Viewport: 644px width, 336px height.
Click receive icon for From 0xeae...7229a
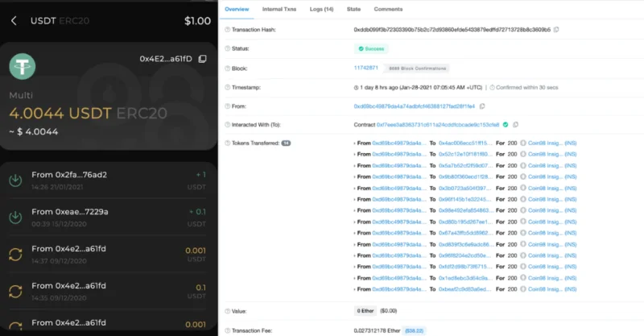tap(15, 217)
